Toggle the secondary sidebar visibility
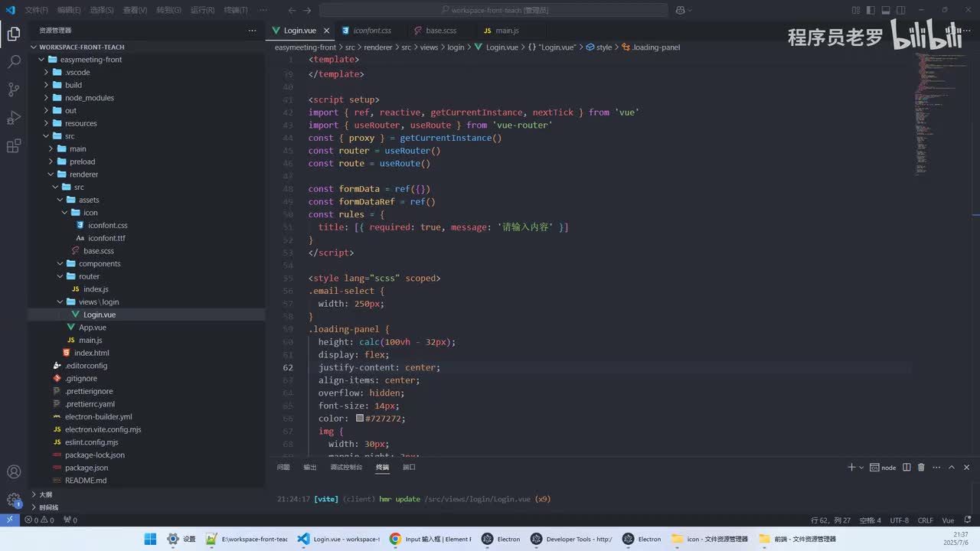Viewport: 980px width, 551px height. 900,10
